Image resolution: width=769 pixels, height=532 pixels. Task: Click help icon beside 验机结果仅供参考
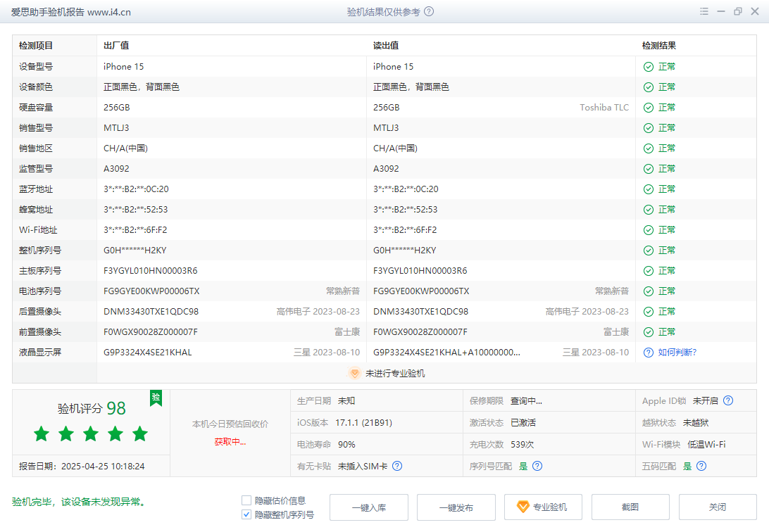[429, 12]
